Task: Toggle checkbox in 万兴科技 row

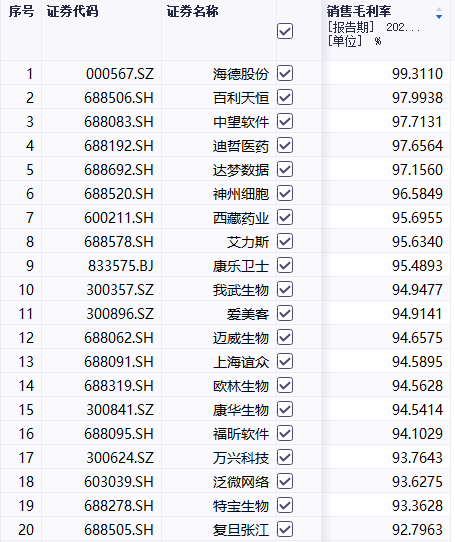Action: coord(285,457)
